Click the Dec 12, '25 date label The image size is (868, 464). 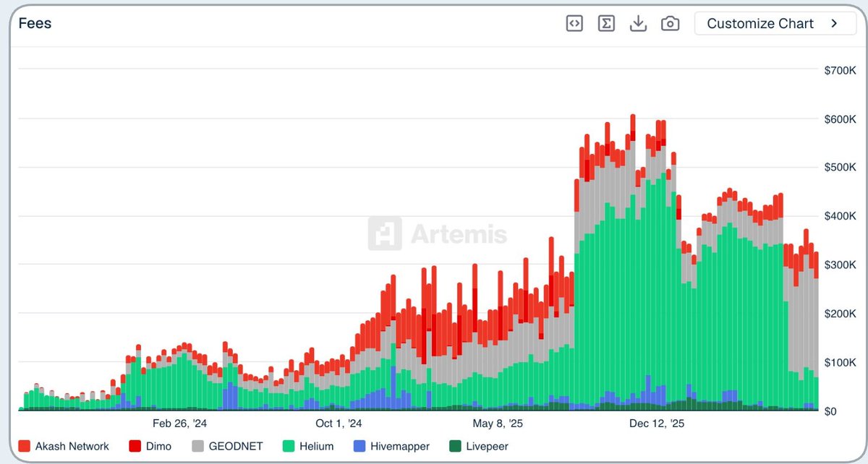point(657,424)
